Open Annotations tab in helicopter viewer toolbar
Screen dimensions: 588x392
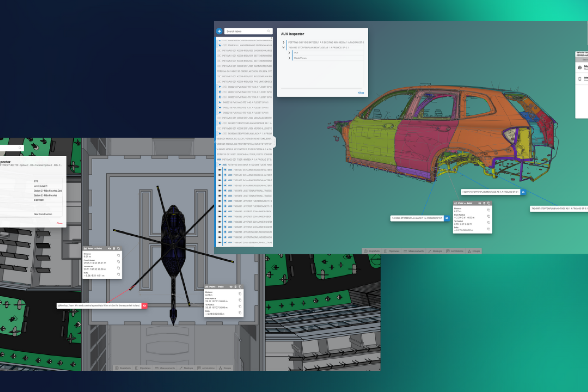[206, 368]
